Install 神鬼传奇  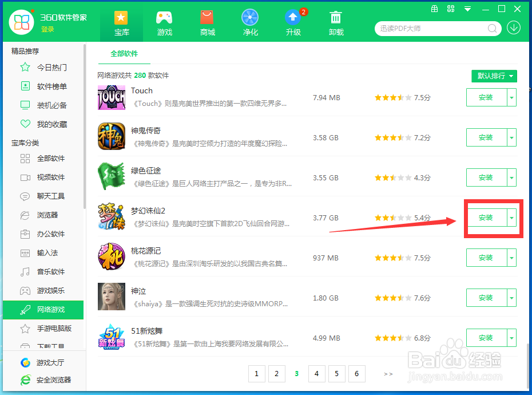[x=487, y=137]
